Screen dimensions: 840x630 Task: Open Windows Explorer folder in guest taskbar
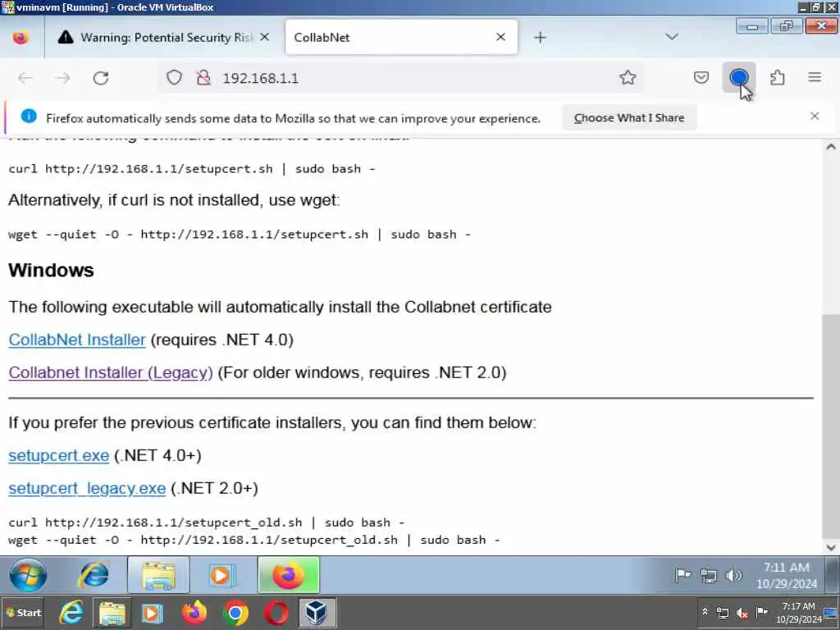pos(158,575)
